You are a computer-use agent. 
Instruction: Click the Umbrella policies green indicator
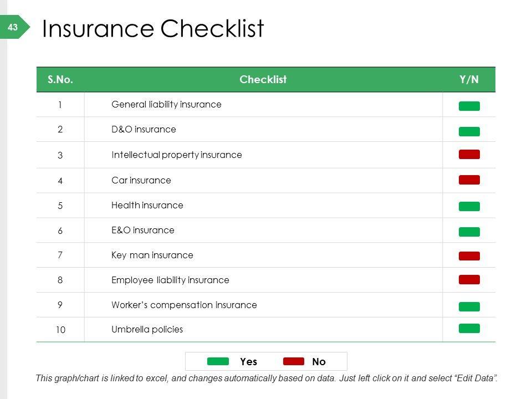[469, 328]
